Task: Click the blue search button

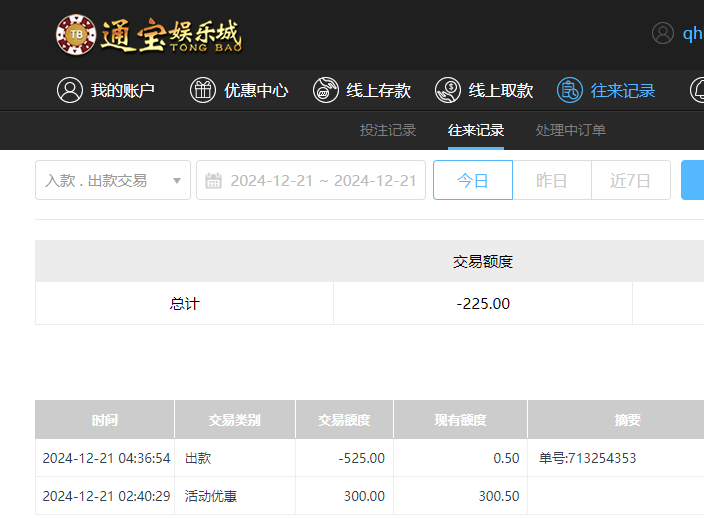Action: [692, 180]
